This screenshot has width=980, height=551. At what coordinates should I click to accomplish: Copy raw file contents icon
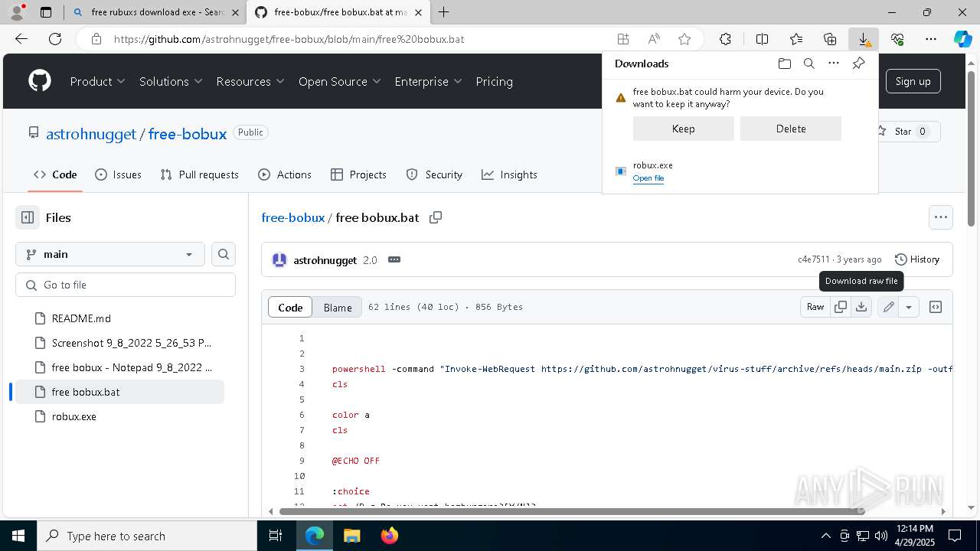point(840,307)
